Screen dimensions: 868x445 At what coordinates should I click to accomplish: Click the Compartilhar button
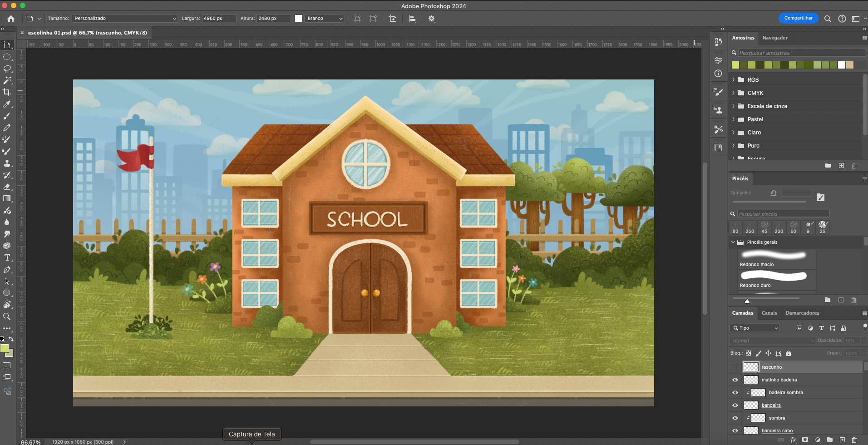(798, 18)
